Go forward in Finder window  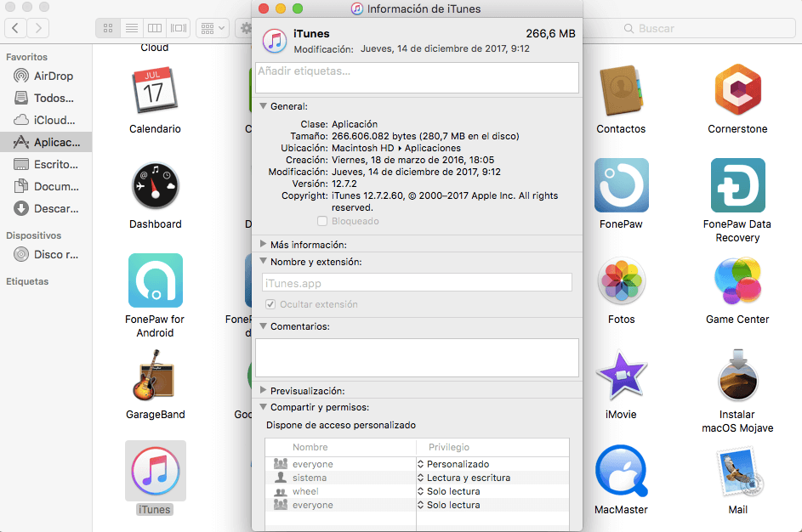point(38,28)
